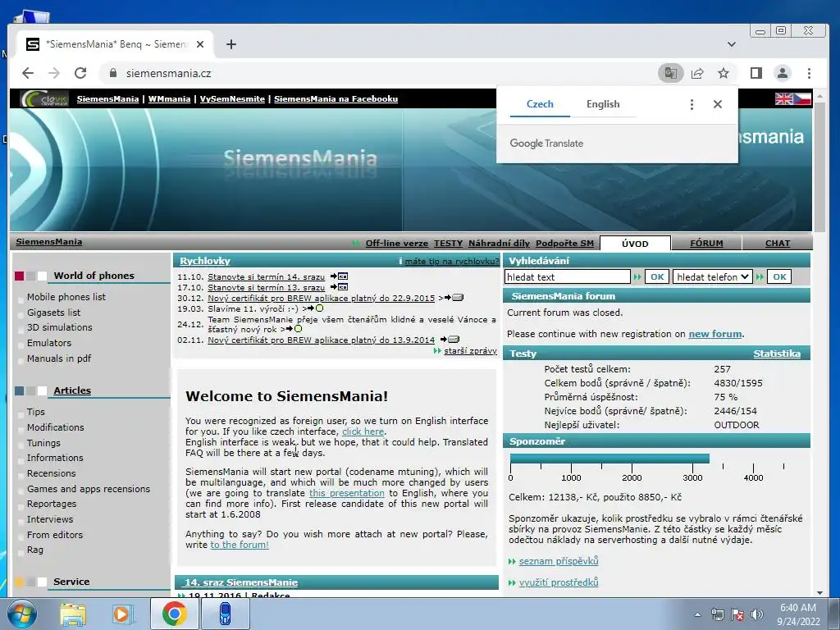This screenshot has height=630, width=840.
Task: Close the Google Translate popup
Action: click(718, 104)
